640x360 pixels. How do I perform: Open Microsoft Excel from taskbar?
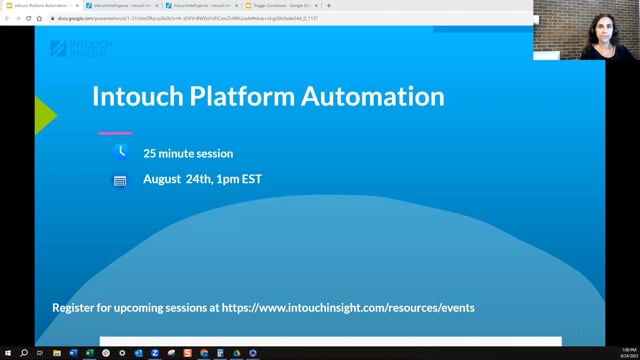89,353
